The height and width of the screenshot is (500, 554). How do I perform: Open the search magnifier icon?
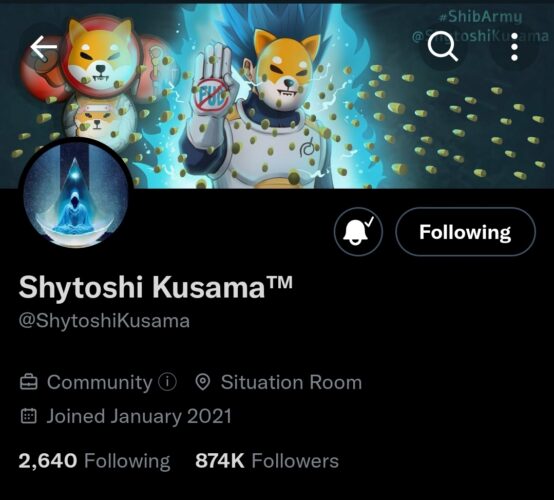point(443,46)
